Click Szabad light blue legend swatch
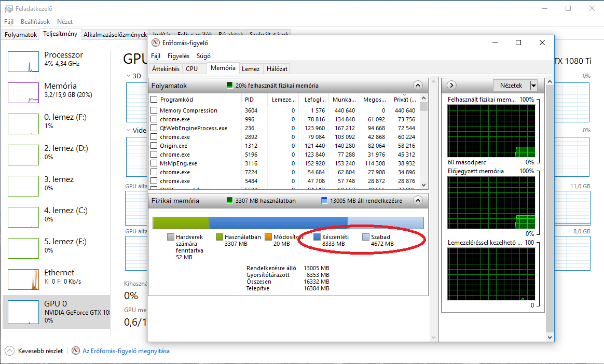Screen dimensions: 604x364 pyautogui.click(x=365, y=237)
